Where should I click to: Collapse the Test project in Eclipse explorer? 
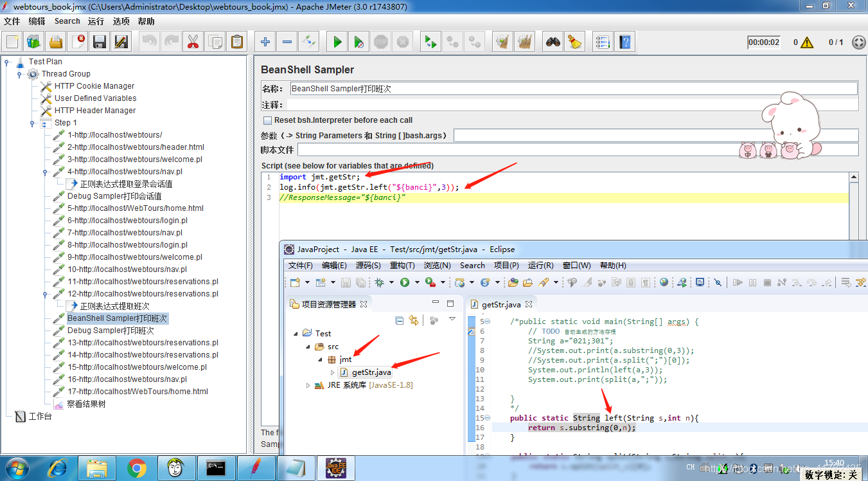coord(296,334)
